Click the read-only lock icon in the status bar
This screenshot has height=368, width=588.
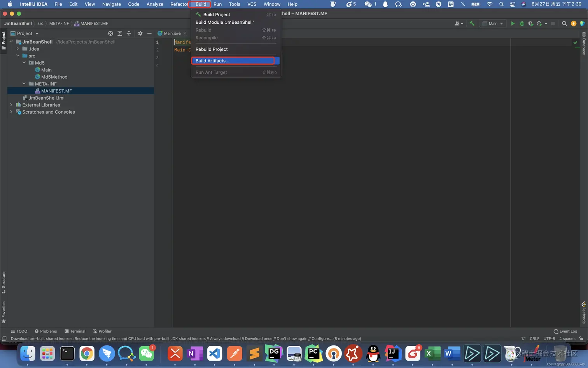coord(581,338)
